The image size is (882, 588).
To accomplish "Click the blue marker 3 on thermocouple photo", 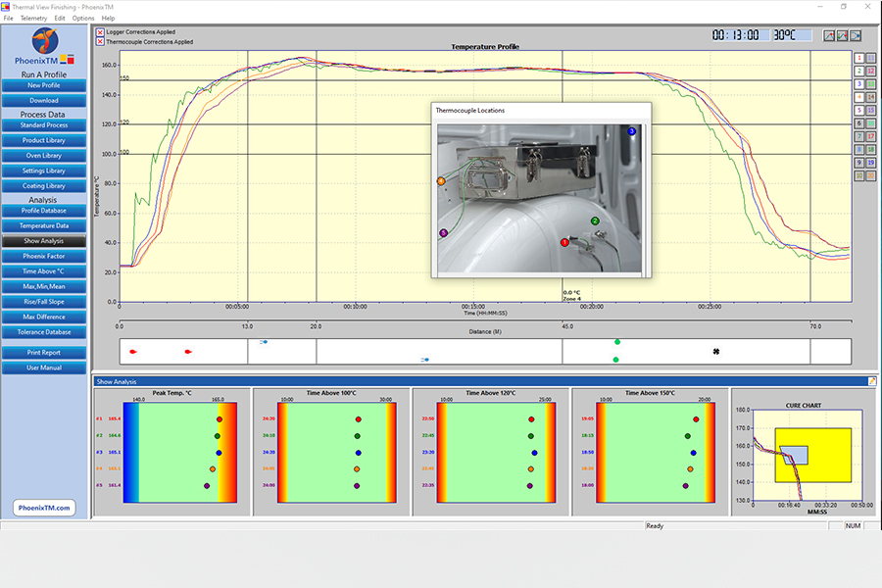I will pos(631,131).
